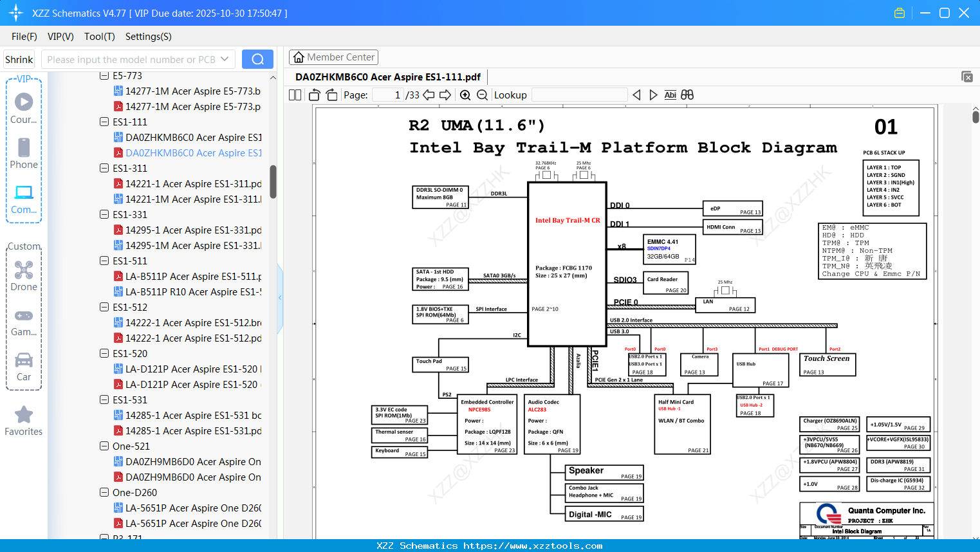Open the model search dropdown arrow

tap(225, 59)
